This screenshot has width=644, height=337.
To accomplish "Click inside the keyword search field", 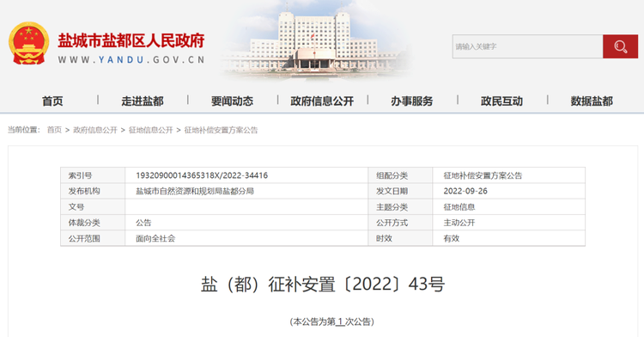I will 527,46.
